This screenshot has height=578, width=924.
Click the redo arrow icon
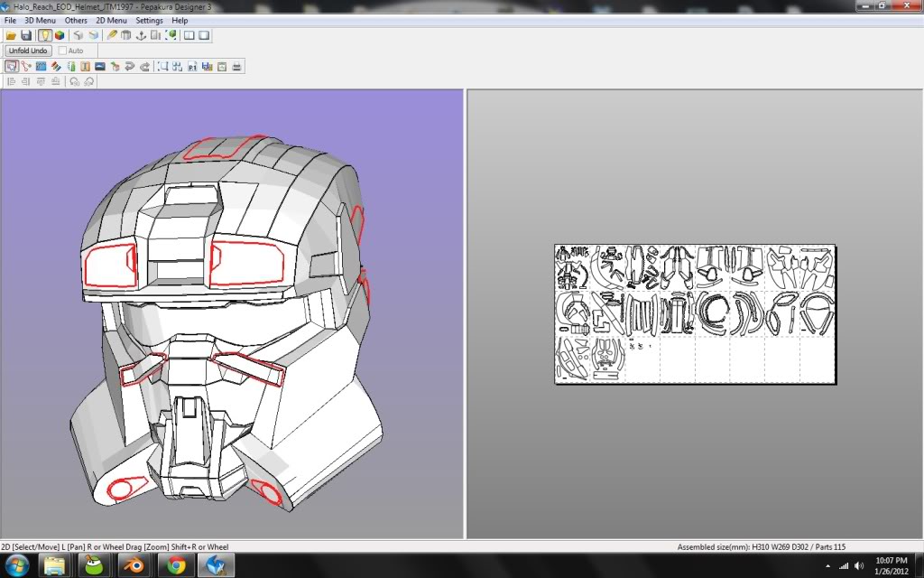click(x=144, y=66)
